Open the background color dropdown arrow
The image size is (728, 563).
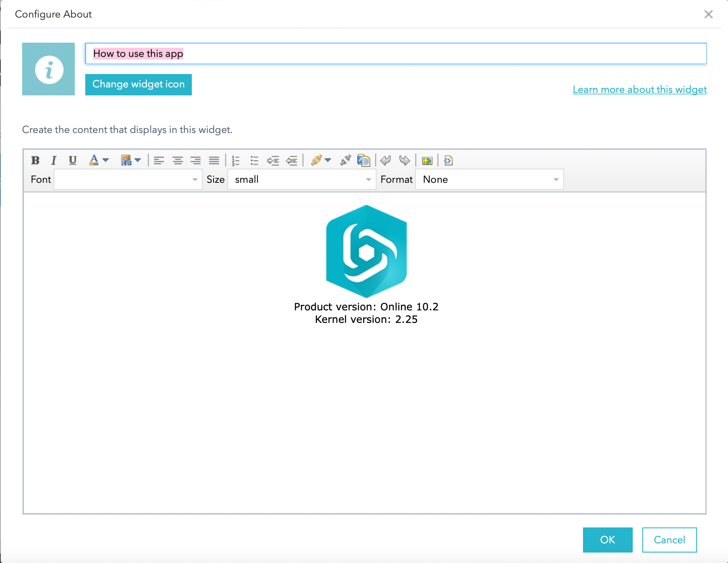point(138,160)
